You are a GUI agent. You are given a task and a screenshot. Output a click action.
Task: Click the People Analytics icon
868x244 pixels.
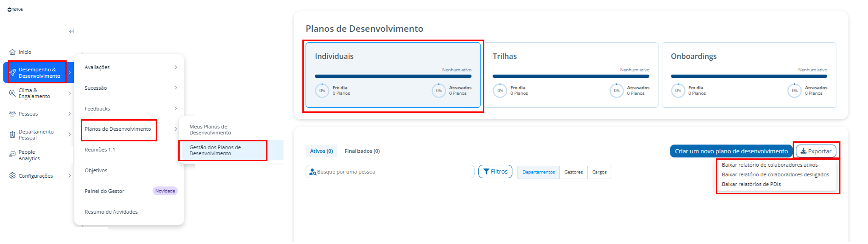pyautogui.click(x=12, y=155)
